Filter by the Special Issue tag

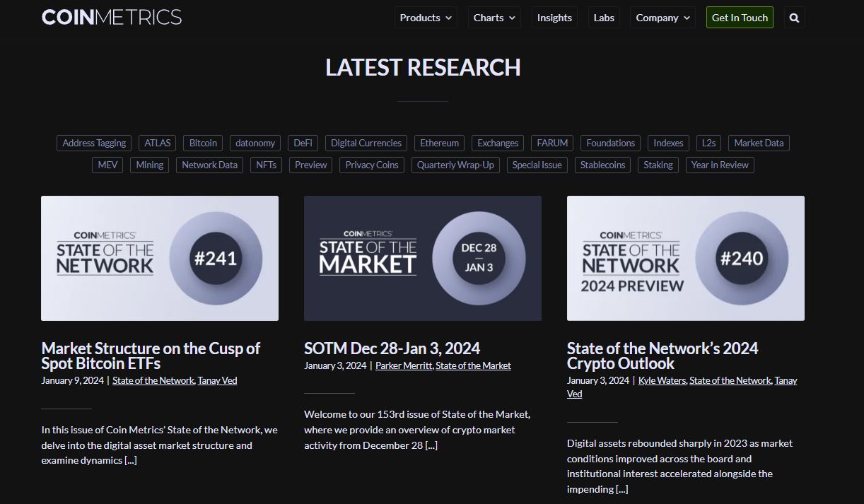pyautogui.click(x=537, y=165)
